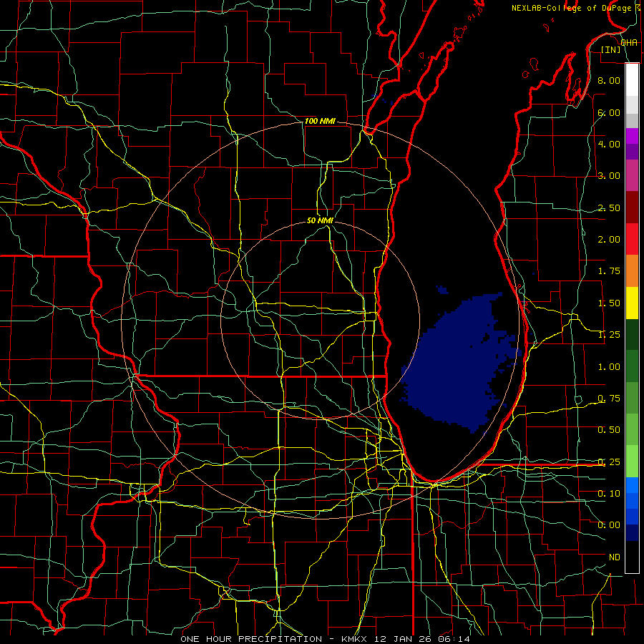
Task: Pick the orange swatch beside 1.75
Action: point(632,271)
